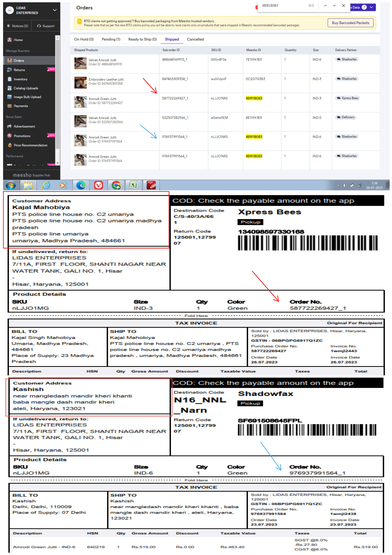392x555 pixels.
Task: Open Vivaldi browser from the taskbar
Action: [98, 185]
